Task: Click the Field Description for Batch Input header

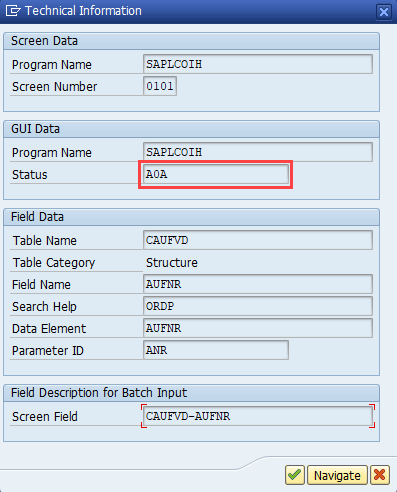Action: [x=191, y=393]
